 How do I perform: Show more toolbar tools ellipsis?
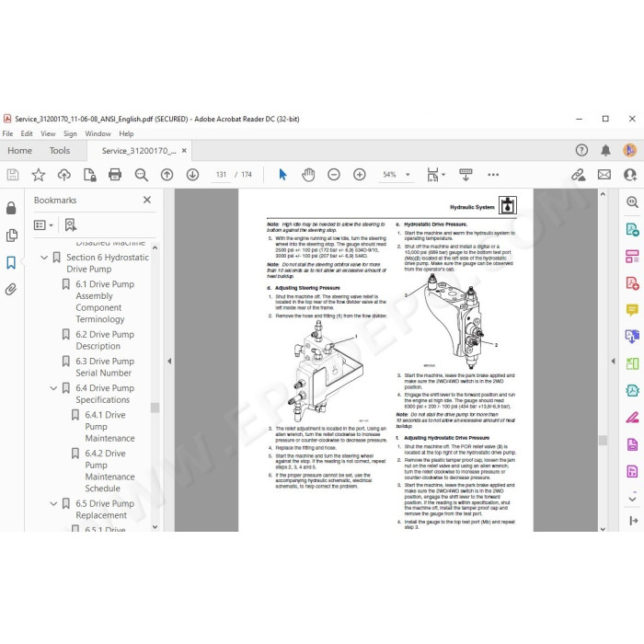coord(493,175)
